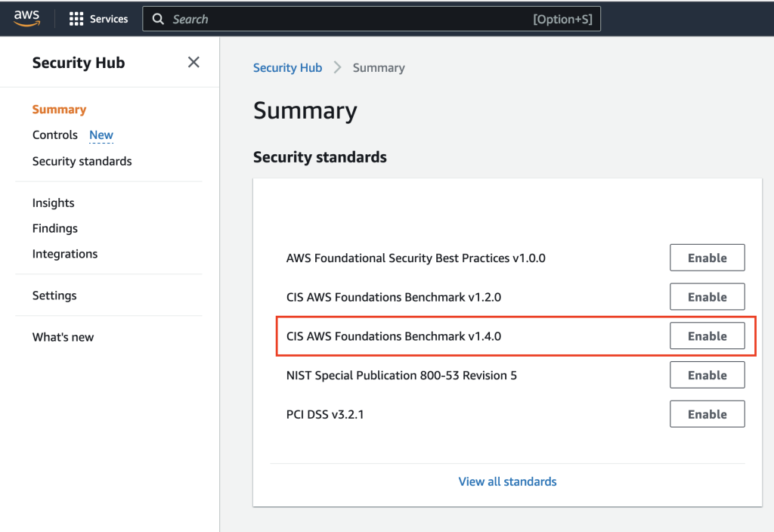Click the Security Hub sidebar title
The height and width of the screenshot is (532, 774).
(x=79, y=63)
